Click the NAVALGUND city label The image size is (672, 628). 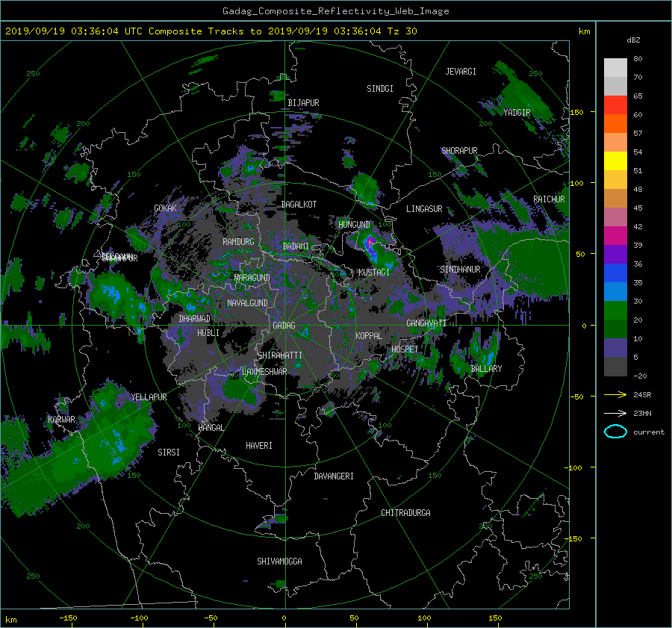(247, 303)
